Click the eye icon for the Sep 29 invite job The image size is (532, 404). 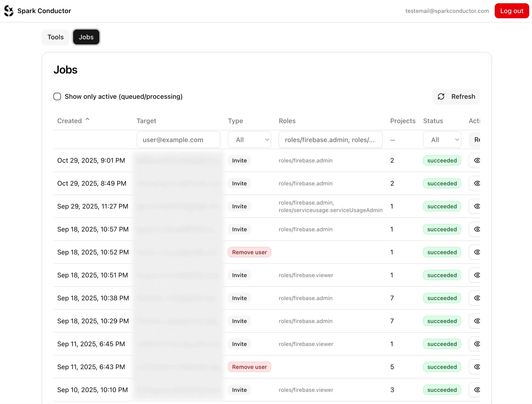478,206
